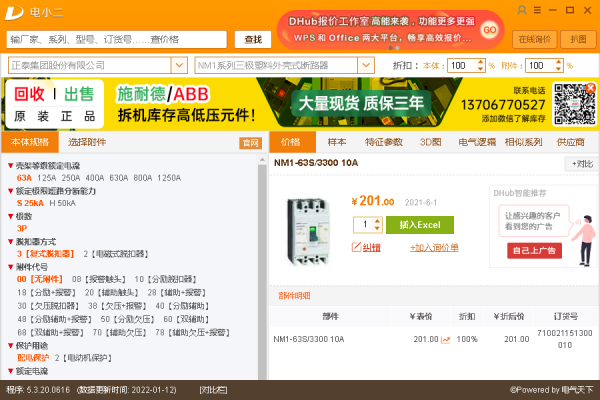Viewport: 600px width, 400px height.
Task: Select 30【欠压脱扣器】 accessory
Action: (x=48, y=306)
